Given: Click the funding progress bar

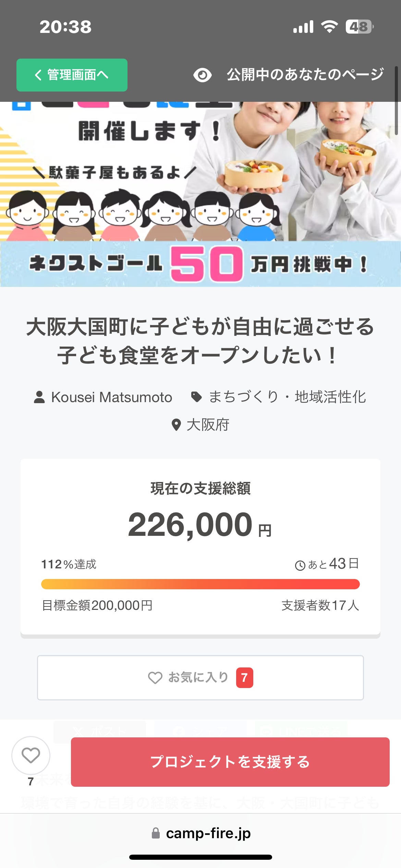Looking at the screenshot, I should click(200, 584).
